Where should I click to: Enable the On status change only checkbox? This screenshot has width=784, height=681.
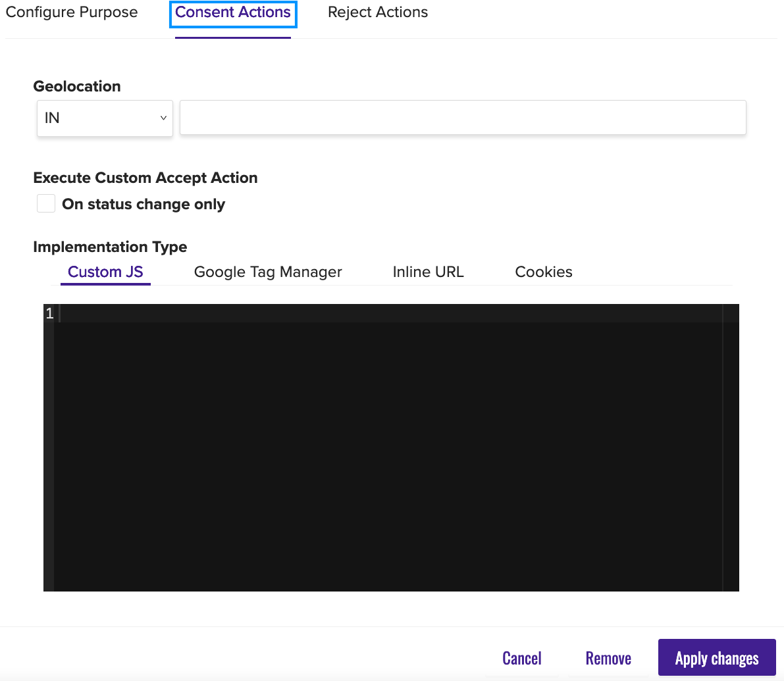coord(46,204)
